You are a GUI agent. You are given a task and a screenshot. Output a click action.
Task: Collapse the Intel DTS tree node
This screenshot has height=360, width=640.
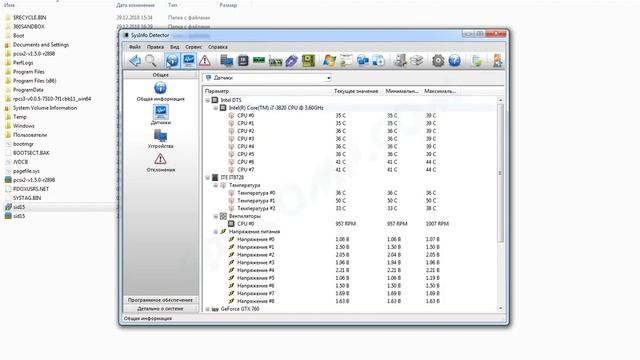point(207,100)
